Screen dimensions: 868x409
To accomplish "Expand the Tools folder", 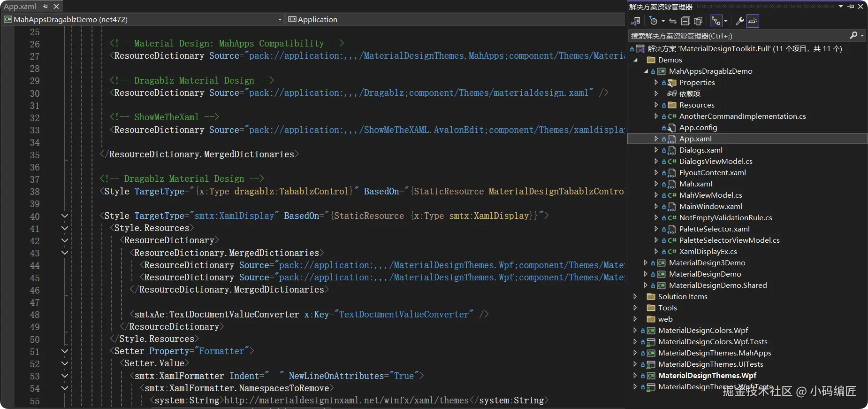I will 636,308.
